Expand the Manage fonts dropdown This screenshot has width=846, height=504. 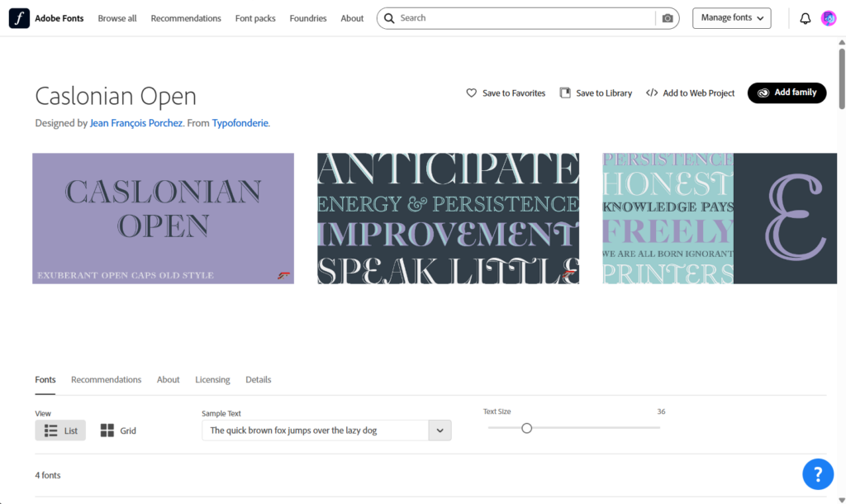click(732, 18)
